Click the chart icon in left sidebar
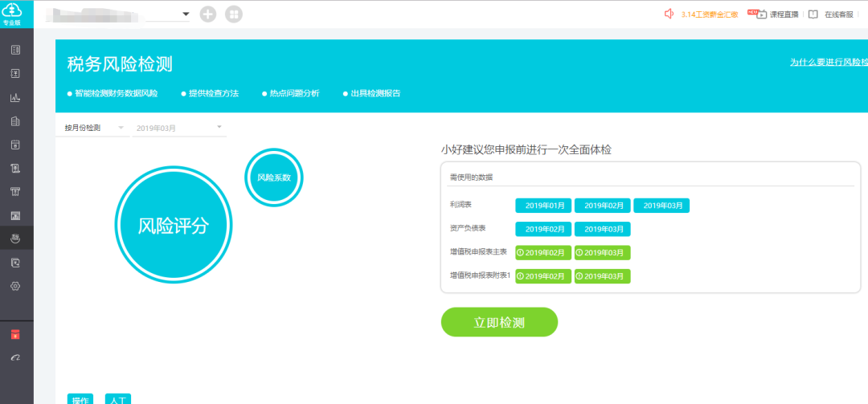The height and width of the screenshot is (404, 868). click(15, 98)
